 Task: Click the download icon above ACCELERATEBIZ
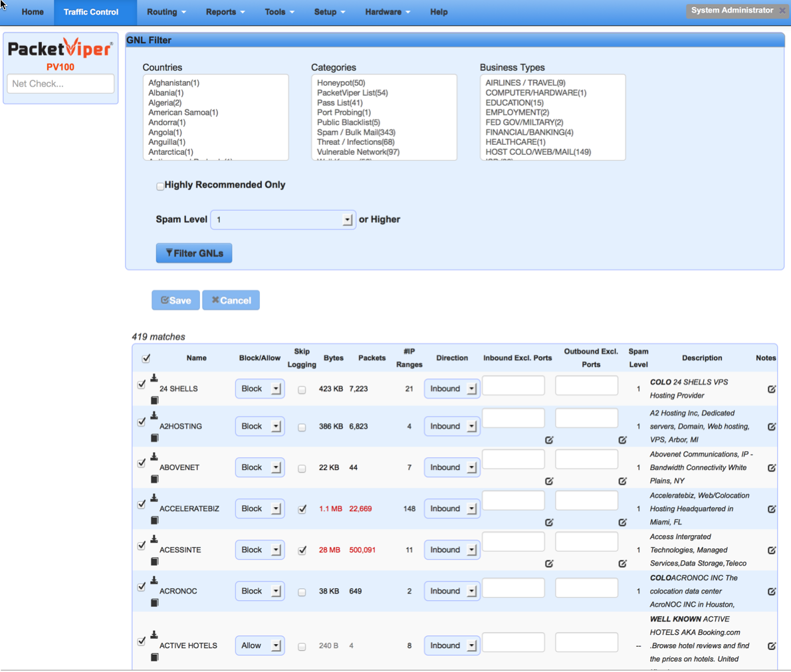click(x=154, y=498)
